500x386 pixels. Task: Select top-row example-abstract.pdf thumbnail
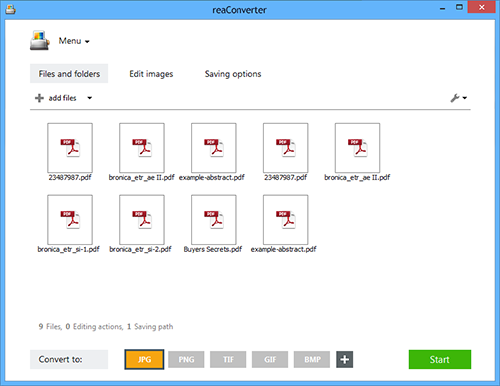pos(214,148)
